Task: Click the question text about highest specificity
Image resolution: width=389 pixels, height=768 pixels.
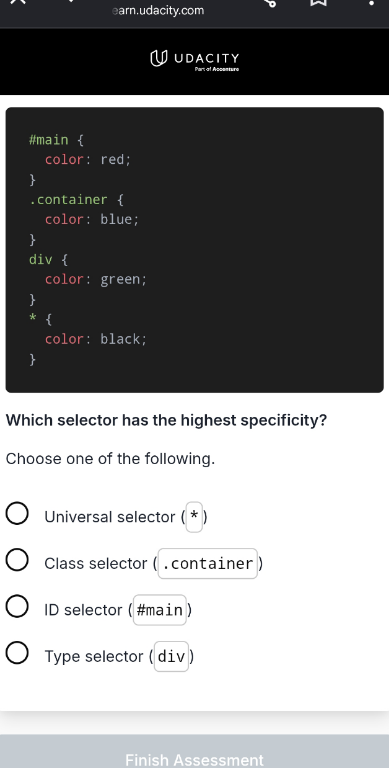Action: 166,420
